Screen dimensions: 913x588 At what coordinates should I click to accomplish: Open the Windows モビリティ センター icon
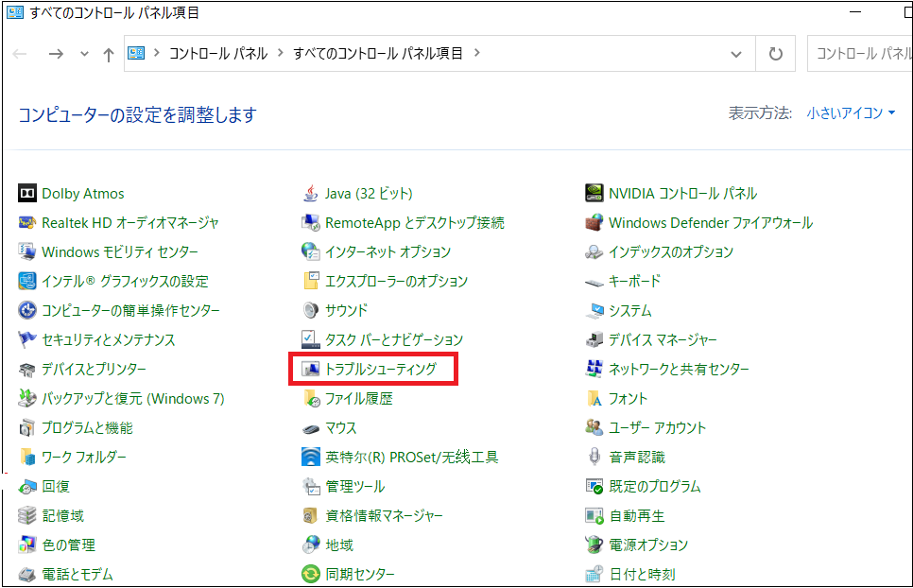click(x=26, y=252)
